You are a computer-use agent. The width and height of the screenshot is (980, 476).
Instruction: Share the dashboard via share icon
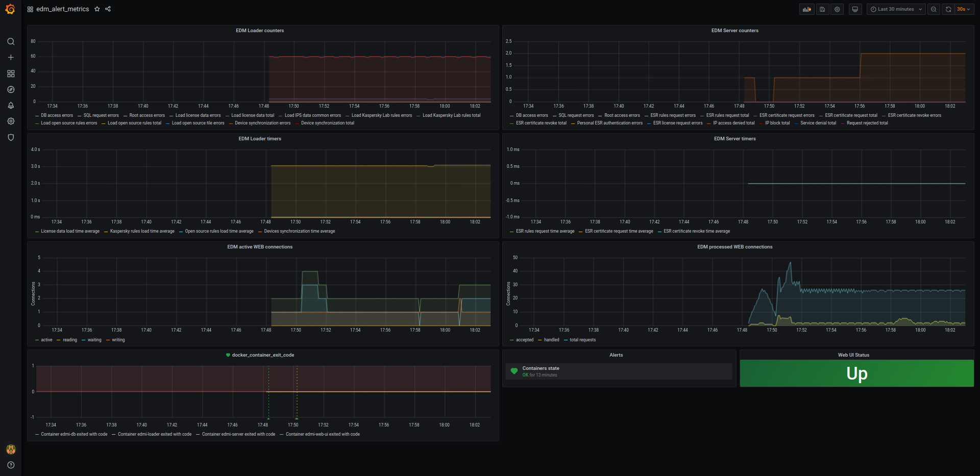(108, 9)
